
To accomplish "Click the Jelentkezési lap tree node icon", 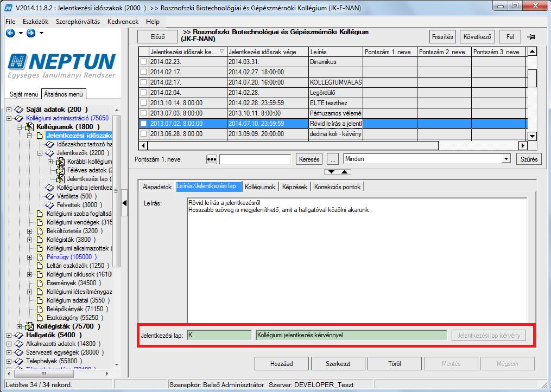I will pos(60,179).
